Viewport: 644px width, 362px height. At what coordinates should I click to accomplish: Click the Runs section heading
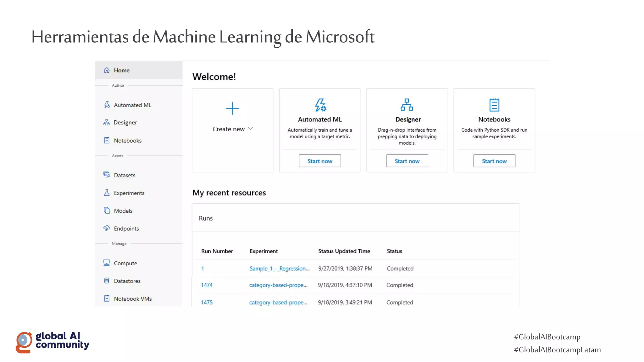coord(206,218)
